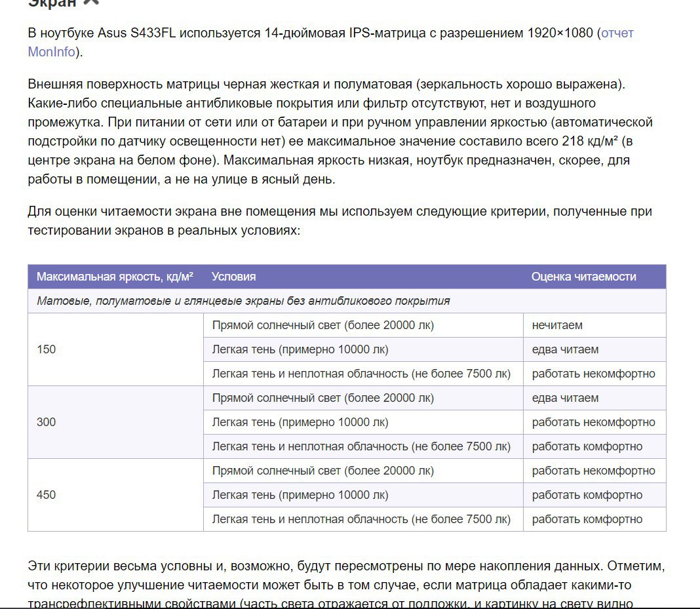Screen dimensions: 700x609
Task: Click the rating for 450 'неплотная облачность' row
Action: tap(594, 519)
